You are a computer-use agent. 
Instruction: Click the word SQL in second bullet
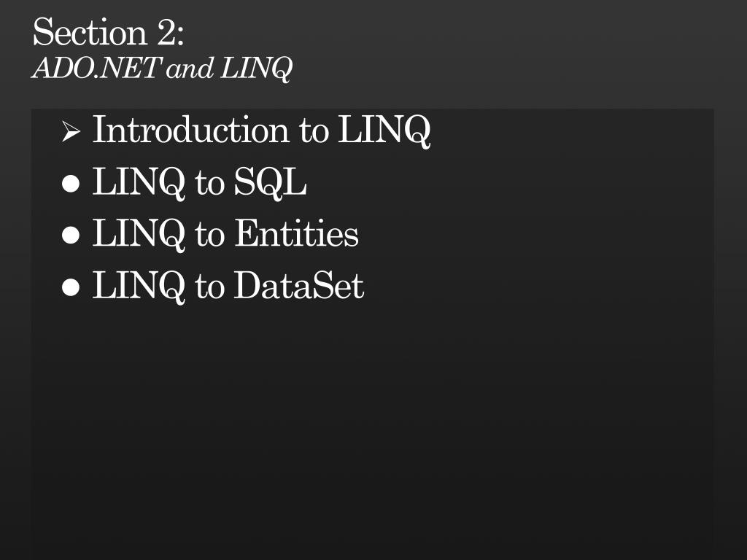[x=270, y=182]
